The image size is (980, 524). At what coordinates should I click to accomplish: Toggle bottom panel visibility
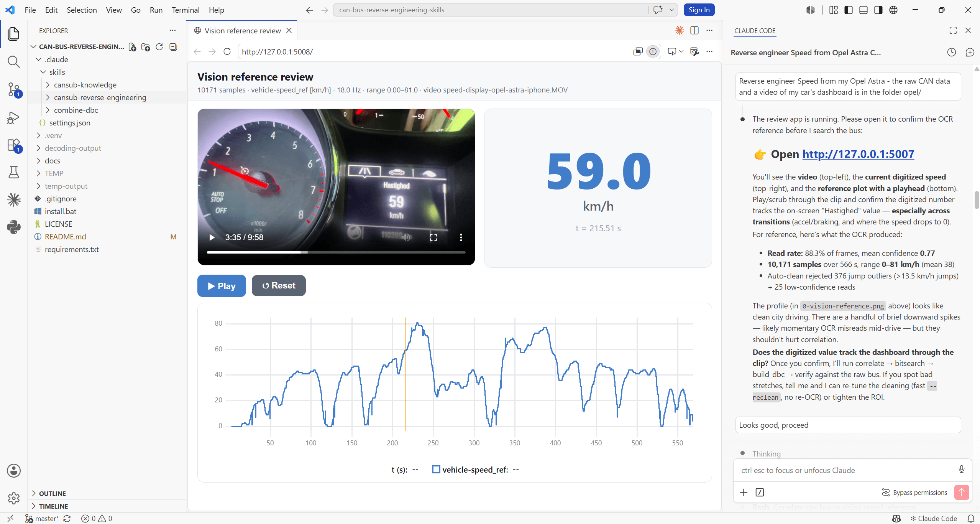pos(863,10)
